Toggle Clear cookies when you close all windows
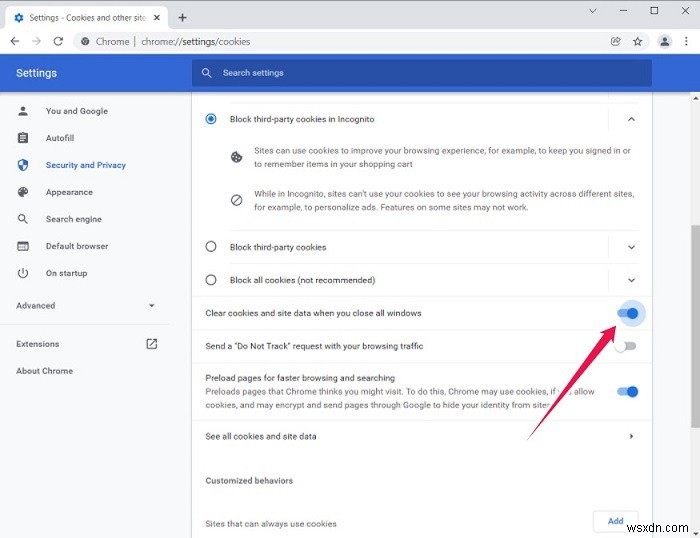The width and height of the screenshot is (700, 538). pos(628,313)
